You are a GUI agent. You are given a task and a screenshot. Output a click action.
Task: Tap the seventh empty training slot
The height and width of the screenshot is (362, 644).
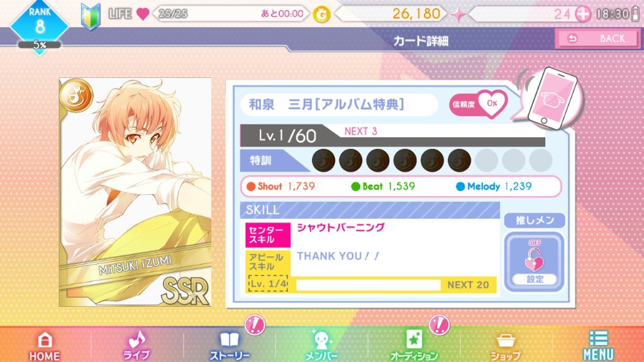tap(487, 160)
